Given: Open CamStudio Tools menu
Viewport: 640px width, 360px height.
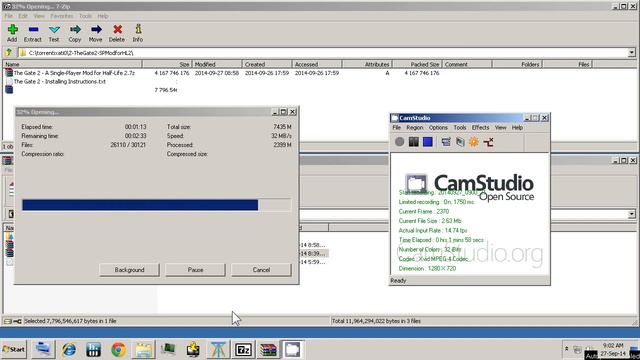Looking at the screenshot, I should point(460,127).
